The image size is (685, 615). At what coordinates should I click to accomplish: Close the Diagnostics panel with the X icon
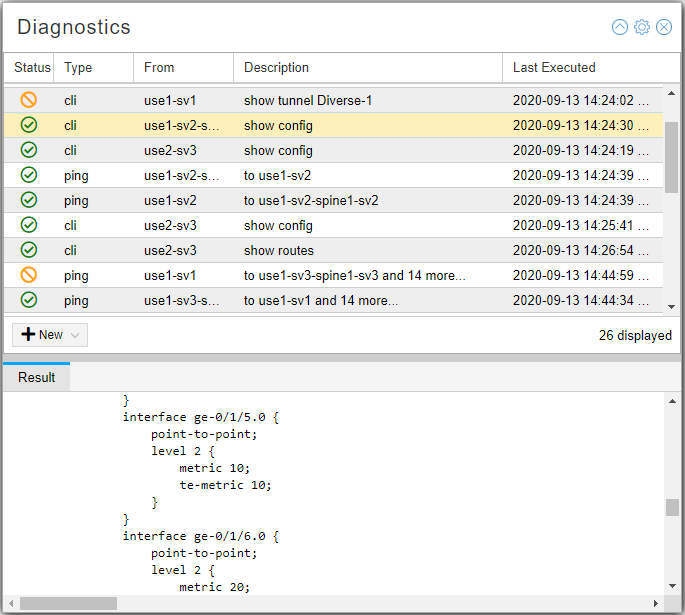point(664,27)
